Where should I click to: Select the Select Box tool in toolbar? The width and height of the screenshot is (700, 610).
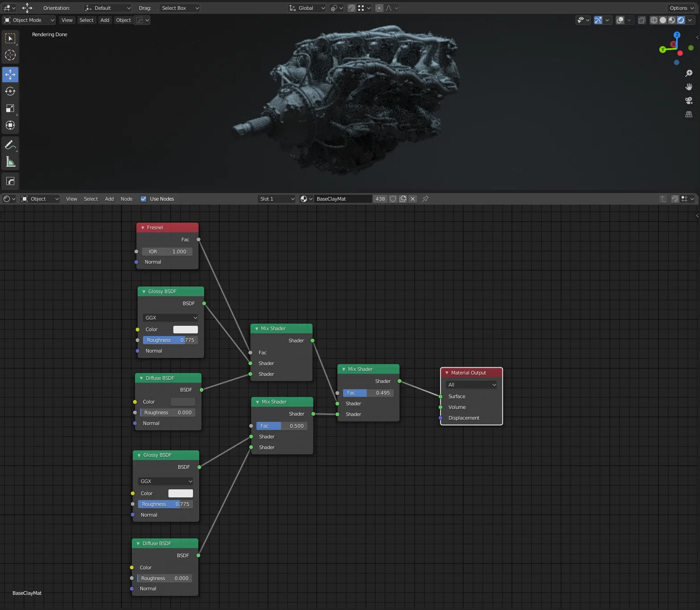pos(10,38)
